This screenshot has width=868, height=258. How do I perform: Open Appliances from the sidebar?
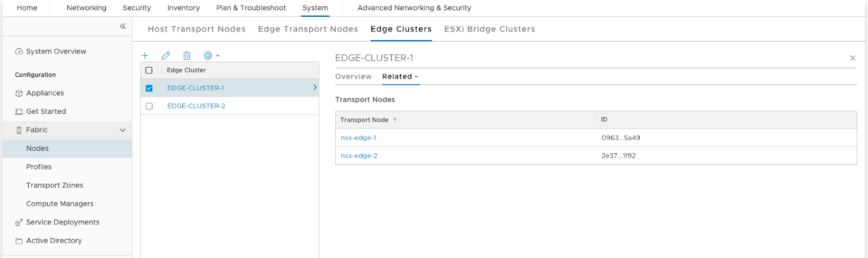[x=45, y=93]
